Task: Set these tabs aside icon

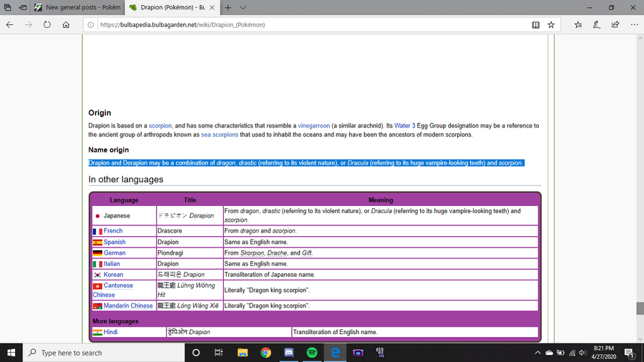Action: (23, 7)
